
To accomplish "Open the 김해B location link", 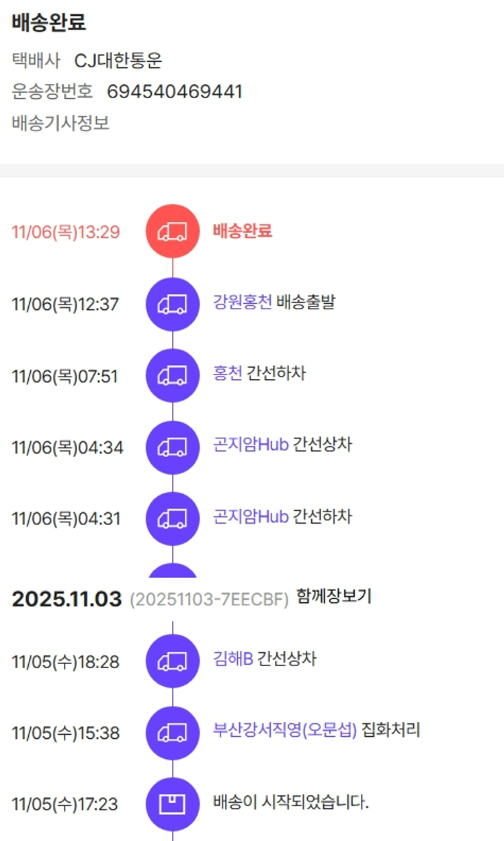I will click(233, 659).
